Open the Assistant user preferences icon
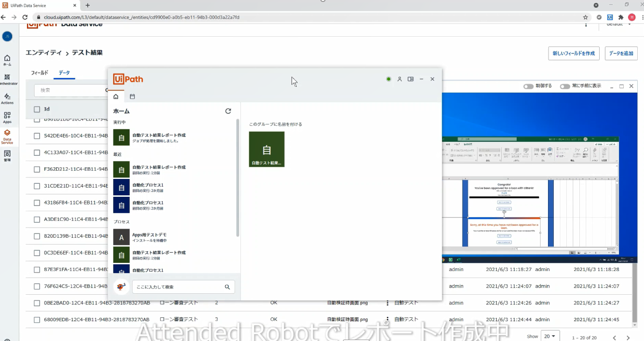The image size is (644, 341). coord(399,79)
